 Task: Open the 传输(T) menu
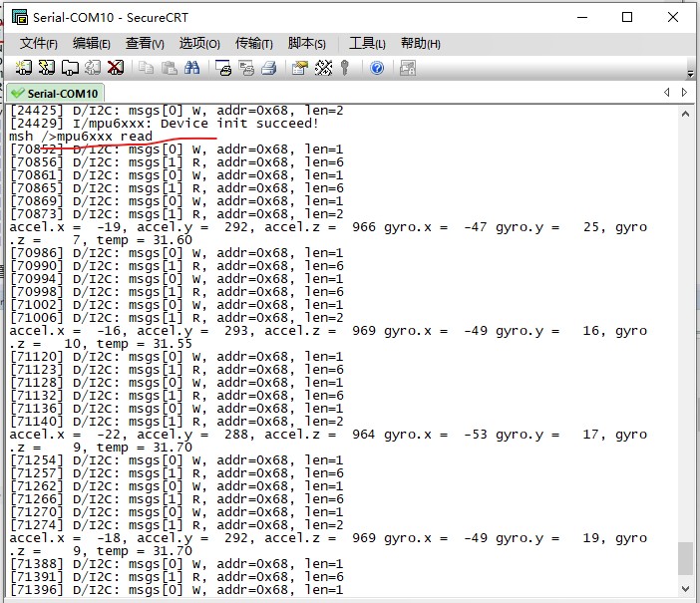tap(254, 43)
